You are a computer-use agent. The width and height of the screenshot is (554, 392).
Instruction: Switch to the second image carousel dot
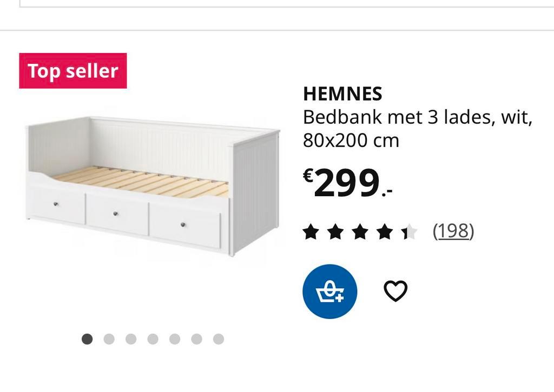(109, 339)
